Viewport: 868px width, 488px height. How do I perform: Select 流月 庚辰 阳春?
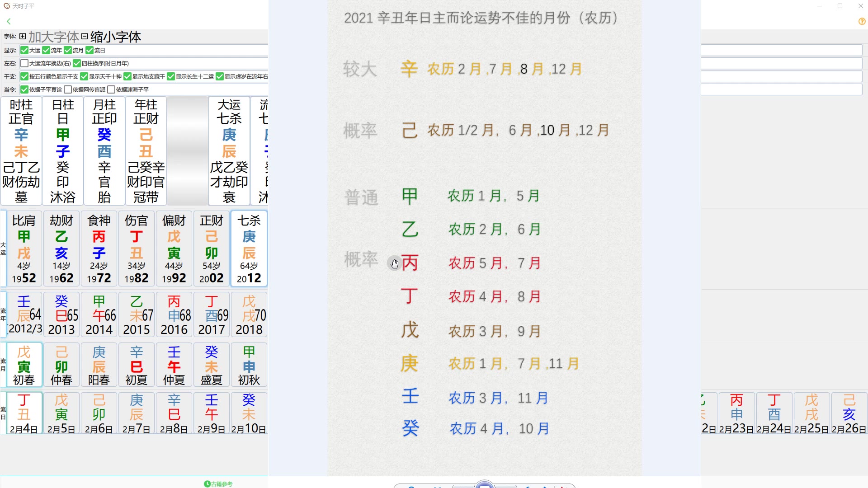click(x=99, y=365)
